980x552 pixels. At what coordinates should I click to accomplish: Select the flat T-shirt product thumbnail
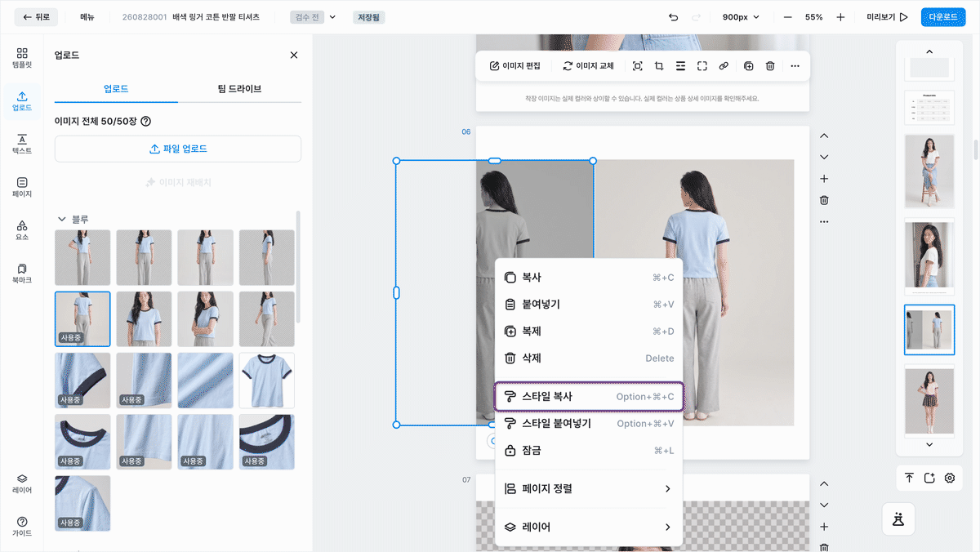point(267,381)
